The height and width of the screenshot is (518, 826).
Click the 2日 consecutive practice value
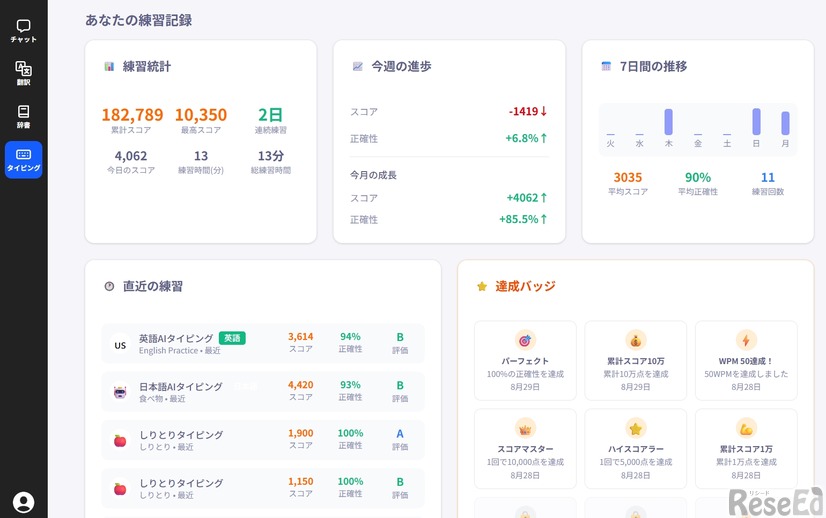[x=270, y=114]
